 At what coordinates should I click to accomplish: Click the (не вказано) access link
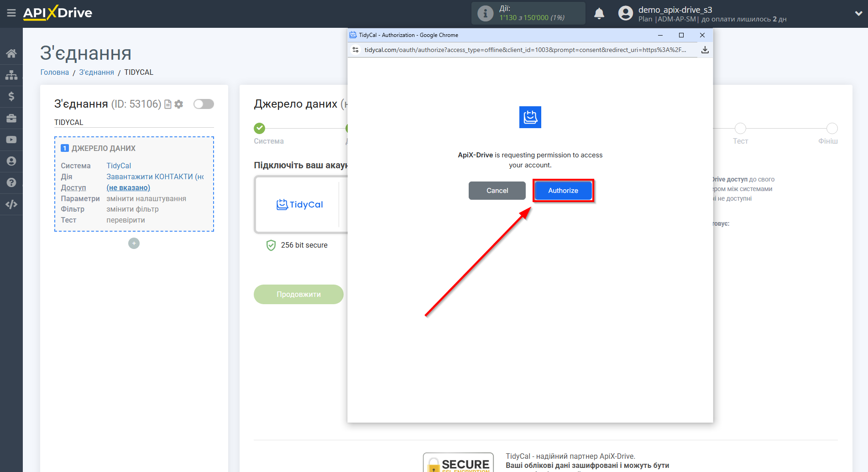click(x=128, y=187)
